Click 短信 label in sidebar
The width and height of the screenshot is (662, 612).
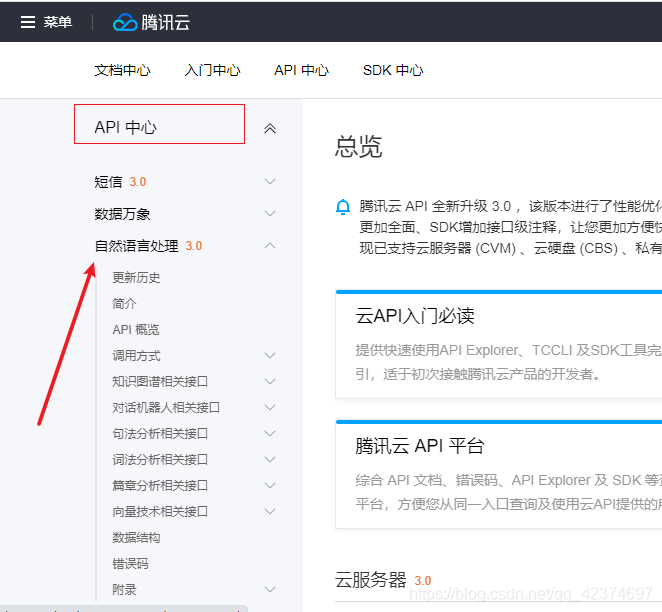[109, 182]
